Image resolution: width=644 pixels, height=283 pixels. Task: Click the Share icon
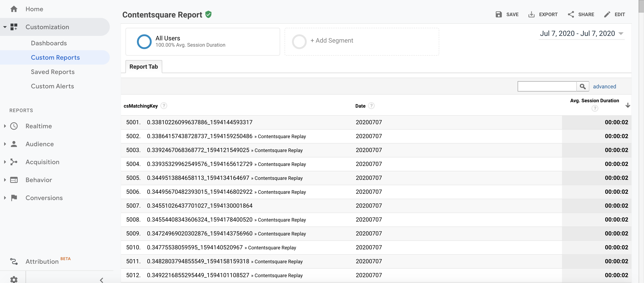click(x=571, y=14)
